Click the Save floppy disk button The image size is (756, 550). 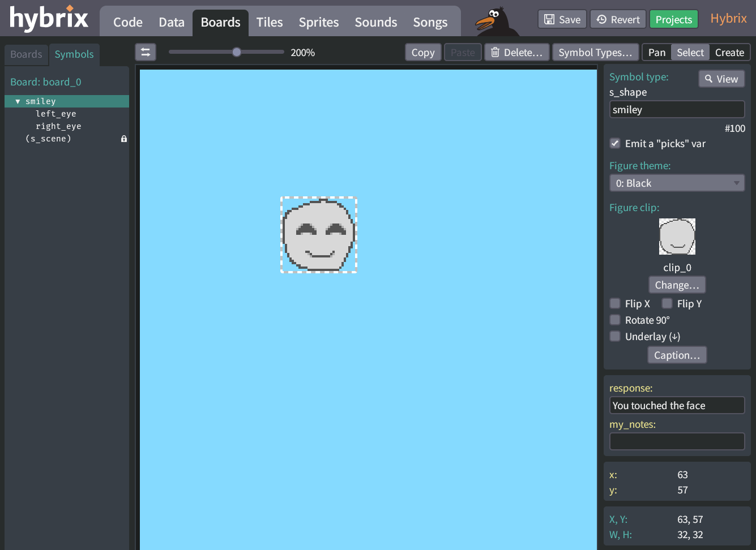[562, 19]
